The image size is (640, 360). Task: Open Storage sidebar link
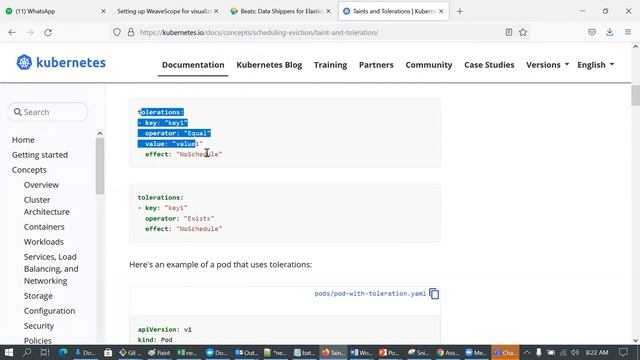tap(38, 296)
